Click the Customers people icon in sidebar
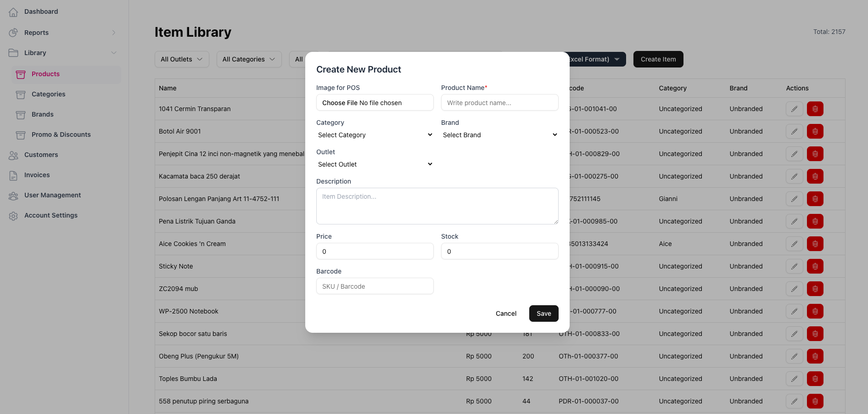Image resolution: width=868 pixels, height=414 pixels. [13, 155]
